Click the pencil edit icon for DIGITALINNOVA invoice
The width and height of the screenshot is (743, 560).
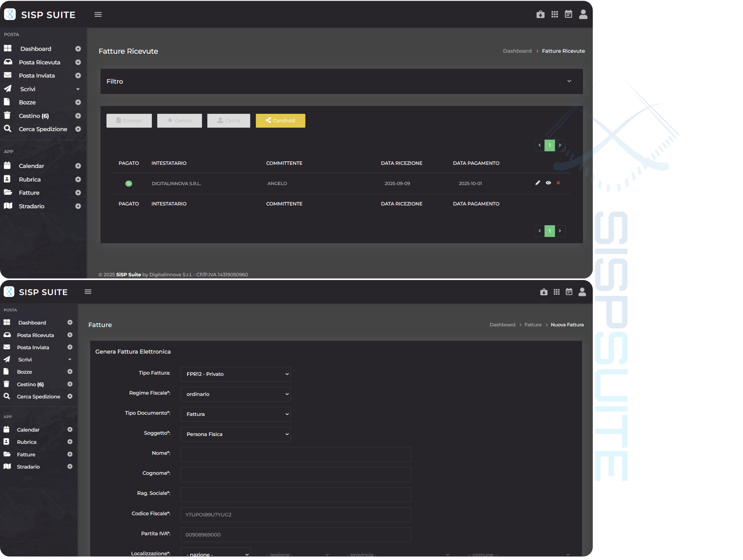point(537,183)
